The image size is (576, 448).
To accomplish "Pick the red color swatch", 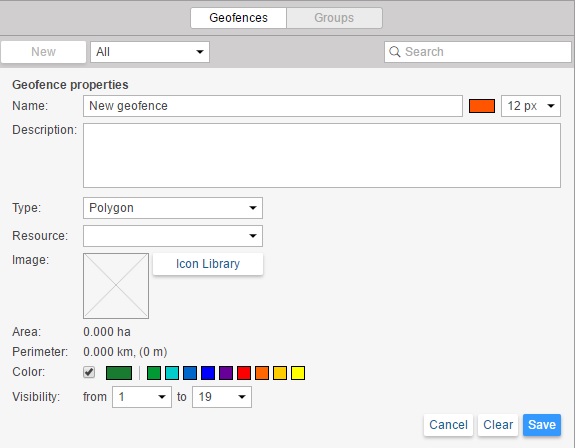I will pyautogui.click(x=244, y=373).
